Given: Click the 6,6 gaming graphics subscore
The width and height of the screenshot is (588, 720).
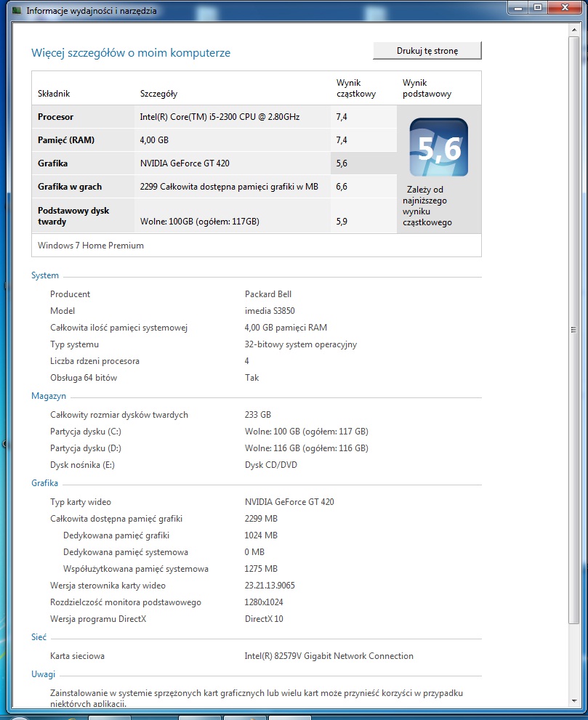Looking at the screenshot, I should coord(342,187).
